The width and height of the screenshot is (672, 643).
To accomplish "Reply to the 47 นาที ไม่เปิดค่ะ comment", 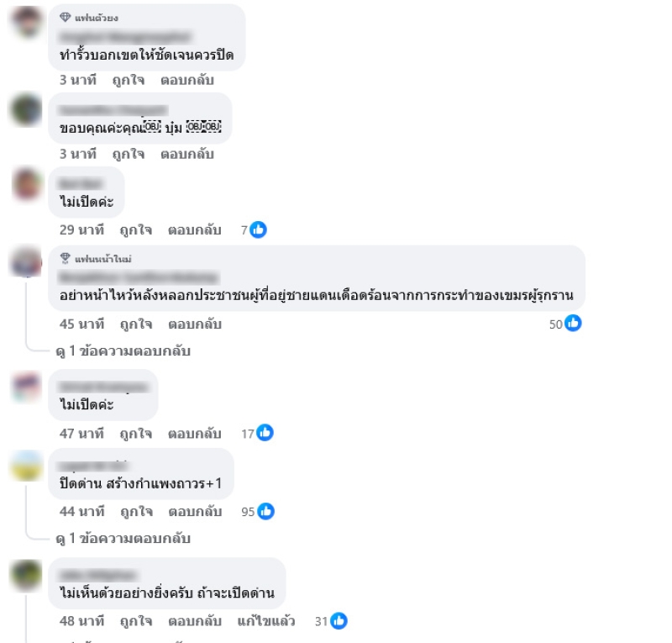I will 194,434.
